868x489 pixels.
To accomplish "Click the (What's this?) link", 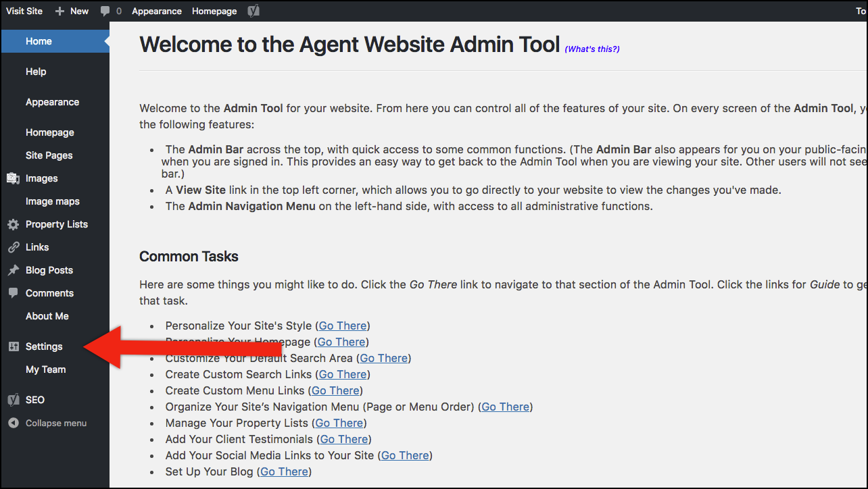I will (592, 48).
